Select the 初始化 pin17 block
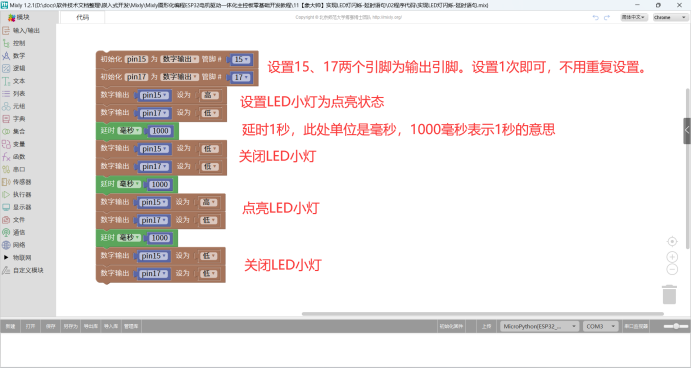This screenshot has height=368, width=692. pyautogui.click(x=177, y=77)
